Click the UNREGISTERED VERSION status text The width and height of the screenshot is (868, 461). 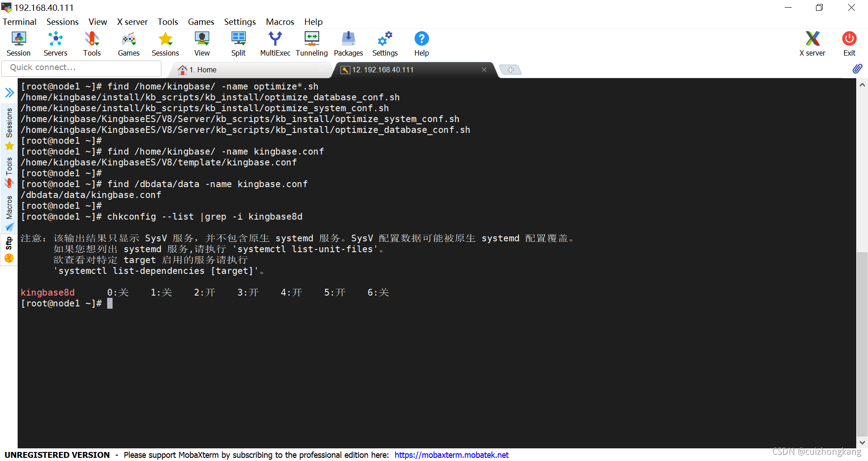pos(57,455)
